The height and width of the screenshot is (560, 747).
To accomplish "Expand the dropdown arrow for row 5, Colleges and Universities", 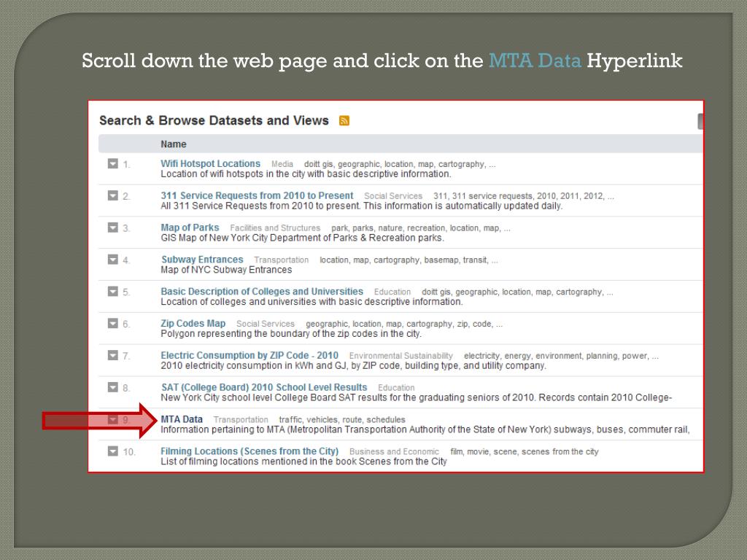I will pos(113,292).
